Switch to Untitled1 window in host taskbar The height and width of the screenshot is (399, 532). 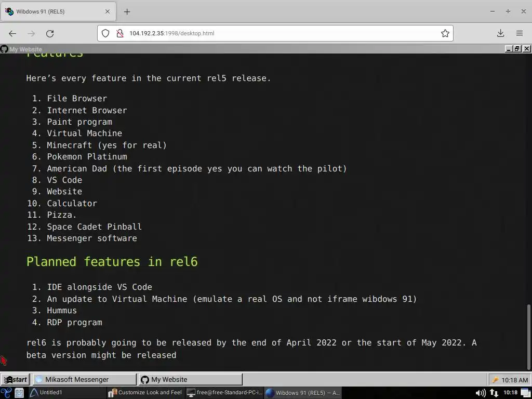pos(67,393)
